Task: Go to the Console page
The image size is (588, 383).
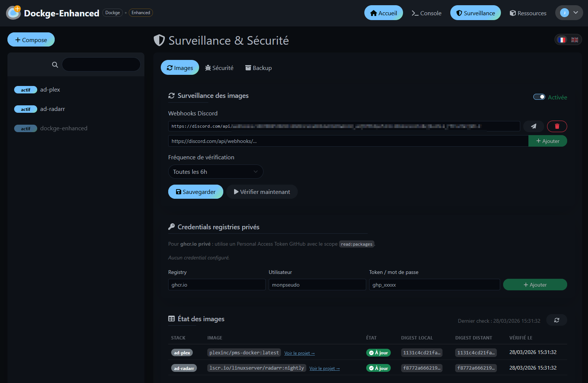Action: pos(426,13)
